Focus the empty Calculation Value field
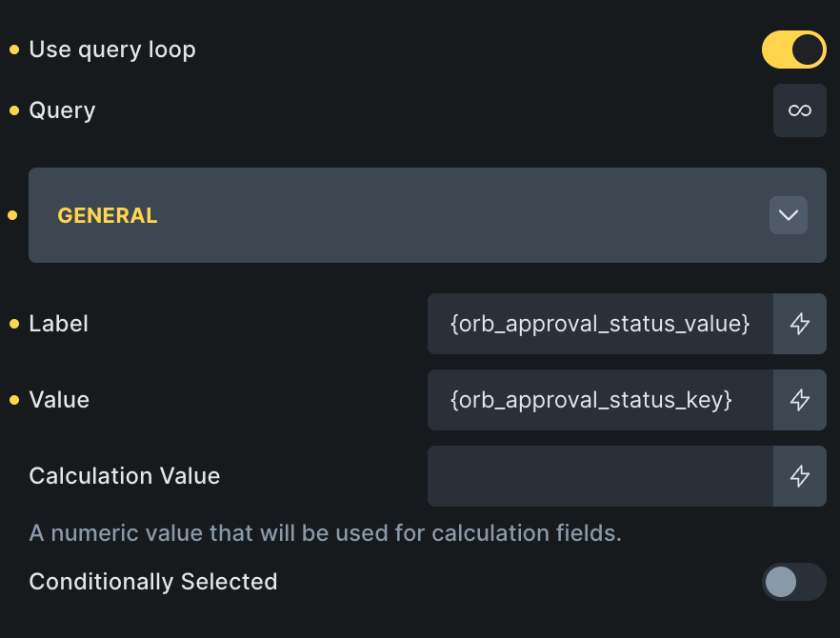Image resolution: width=840 pixels, height=638 pixels. click(x=599, y=476)
